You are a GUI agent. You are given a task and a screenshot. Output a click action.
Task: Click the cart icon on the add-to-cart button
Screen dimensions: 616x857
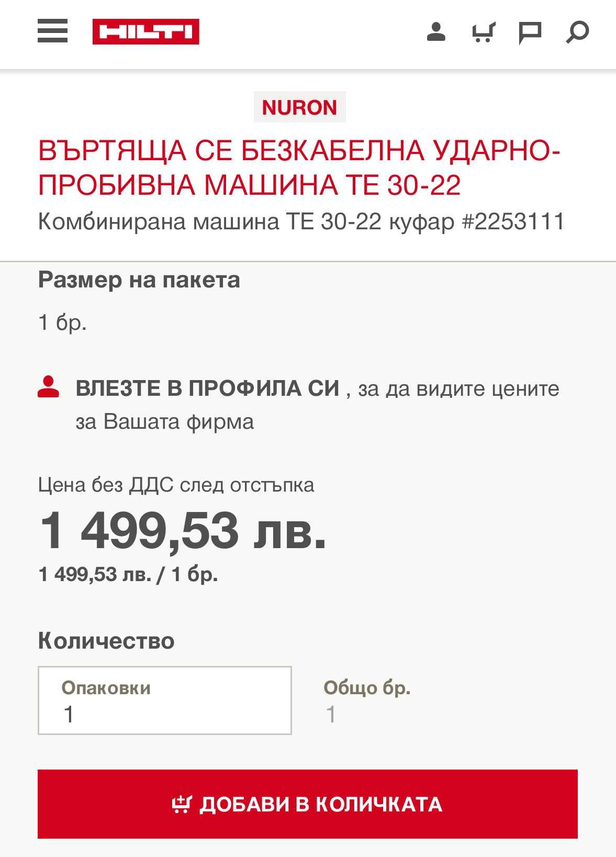(182, 804)
